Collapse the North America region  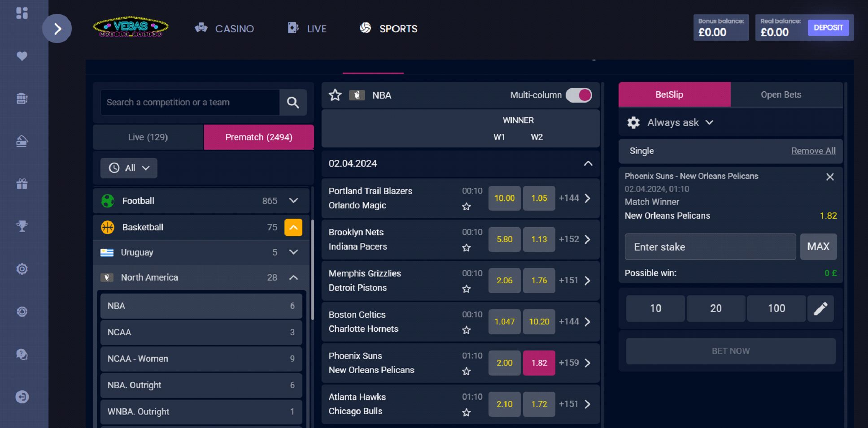click(293, 277)
